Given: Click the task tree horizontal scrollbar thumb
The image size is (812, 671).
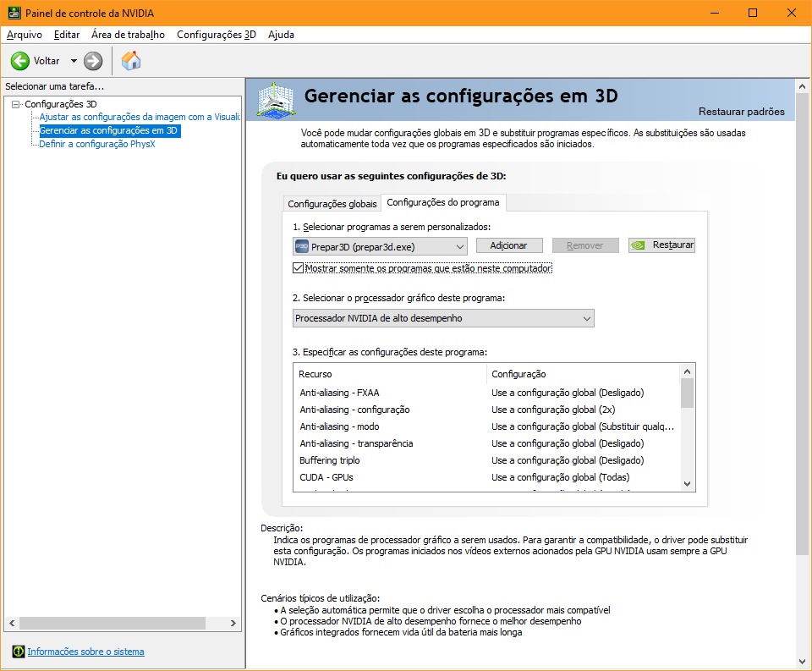Looking at the screenshot, I should coord(112,623).
